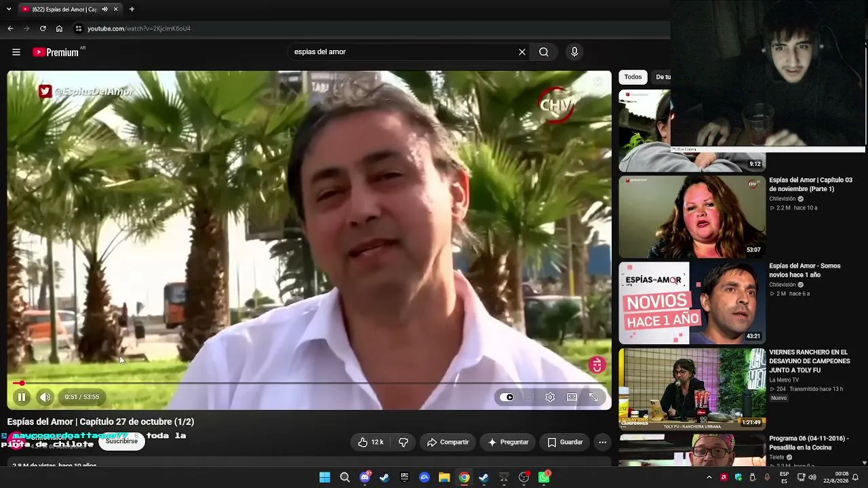This screenshot has height=488, width=868.
Task: Open EA app from taskbar
Action: point(425,478)
